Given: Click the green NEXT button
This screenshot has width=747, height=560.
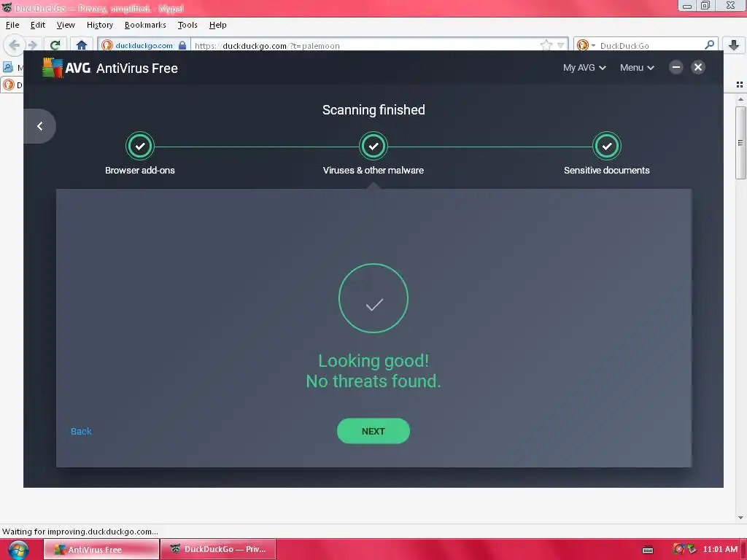Looking at the screenshot, I should [373, 431].
